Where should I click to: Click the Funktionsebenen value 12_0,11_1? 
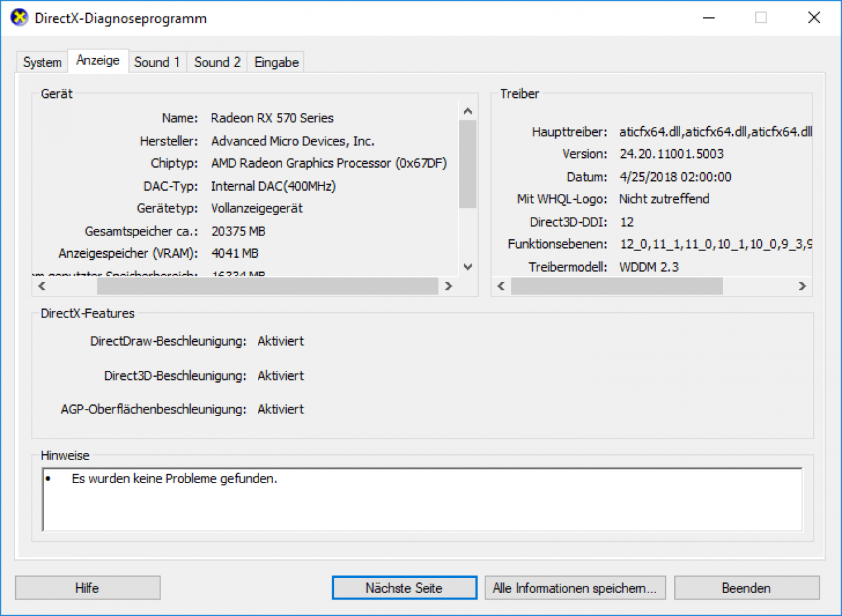pos(716,244)
